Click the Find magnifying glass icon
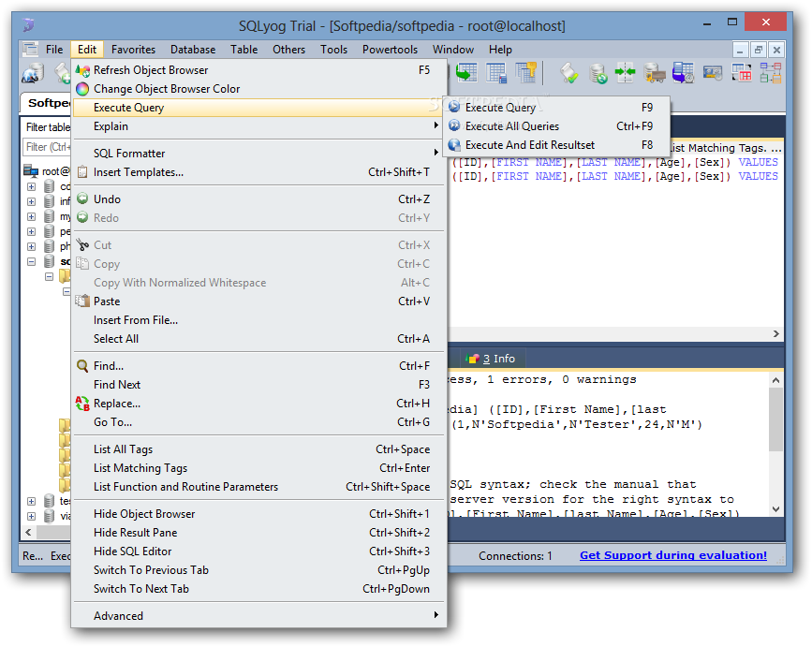Screen dimensions: 812x647 82,366
